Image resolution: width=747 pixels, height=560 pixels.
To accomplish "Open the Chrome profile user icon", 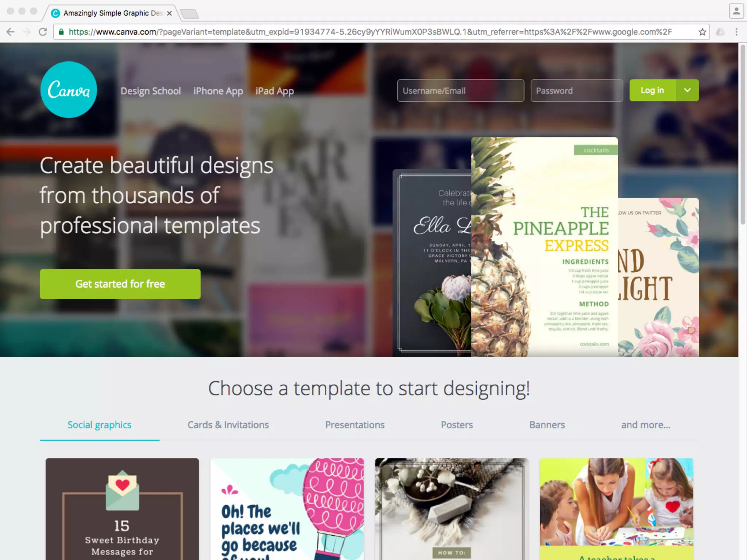I will (736, 11).
